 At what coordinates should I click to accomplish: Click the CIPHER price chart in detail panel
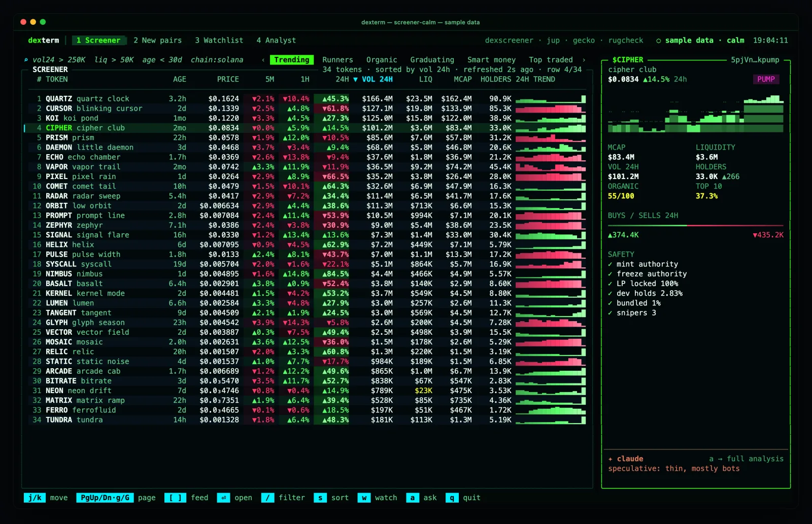(695, 114)
